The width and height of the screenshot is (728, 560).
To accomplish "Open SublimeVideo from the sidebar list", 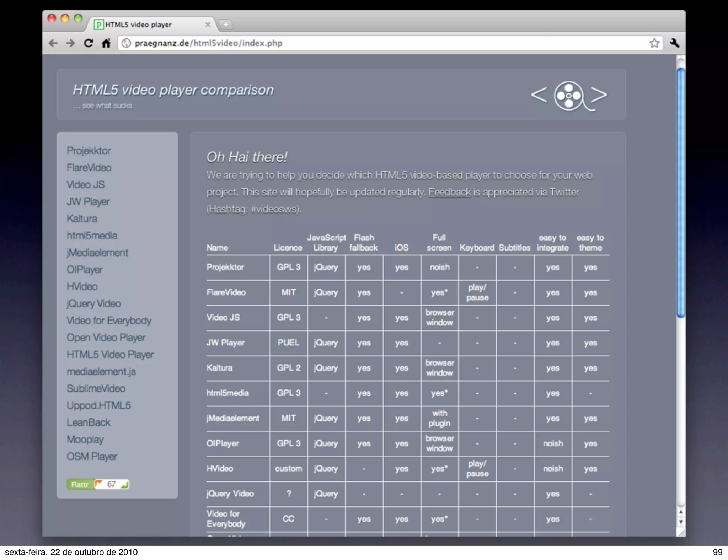I will point(96,388).
